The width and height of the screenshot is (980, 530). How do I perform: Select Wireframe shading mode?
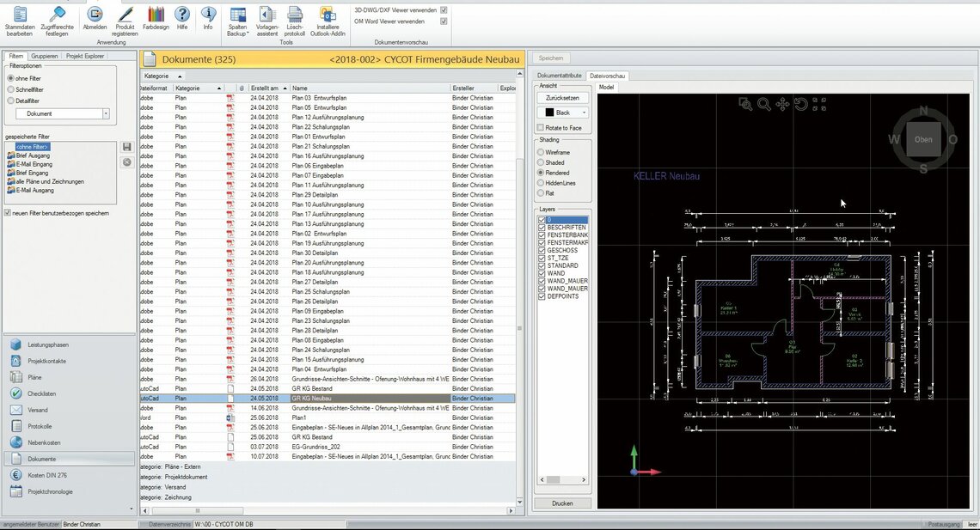point(541,152)
